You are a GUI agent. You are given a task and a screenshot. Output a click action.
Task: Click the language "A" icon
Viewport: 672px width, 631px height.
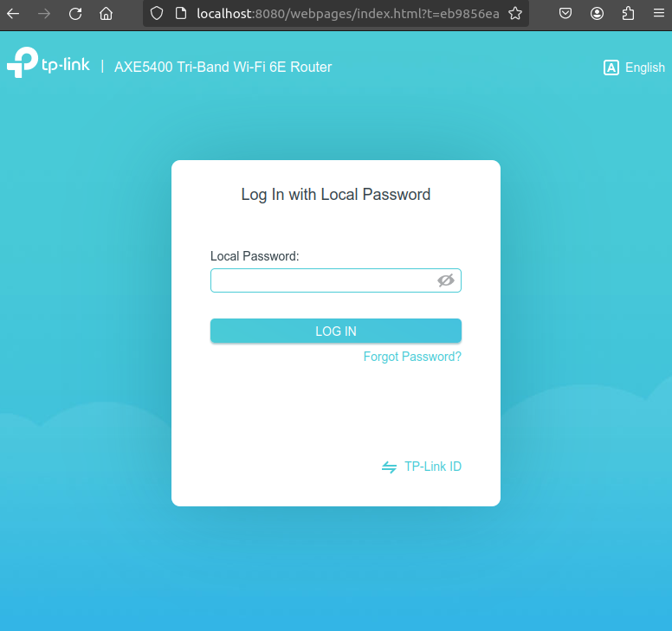pyautogui.click(x=611, y=68)
